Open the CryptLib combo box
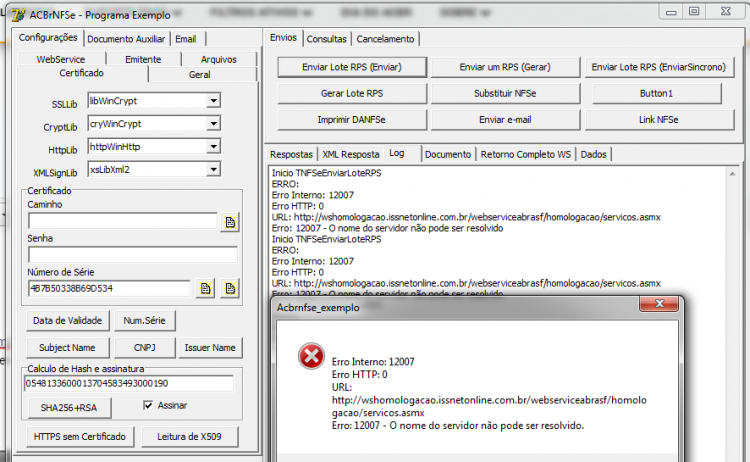 tap(213, 124)
